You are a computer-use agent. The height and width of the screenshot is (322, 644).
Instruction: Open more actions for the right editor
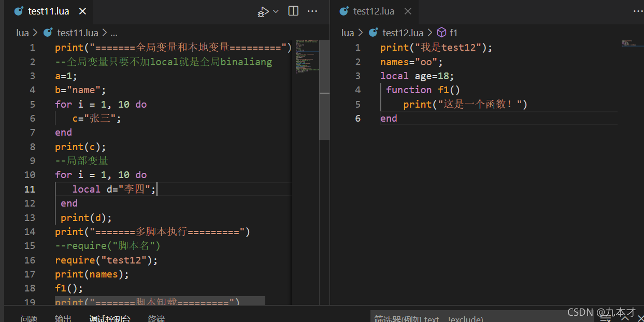coord(638,11)
